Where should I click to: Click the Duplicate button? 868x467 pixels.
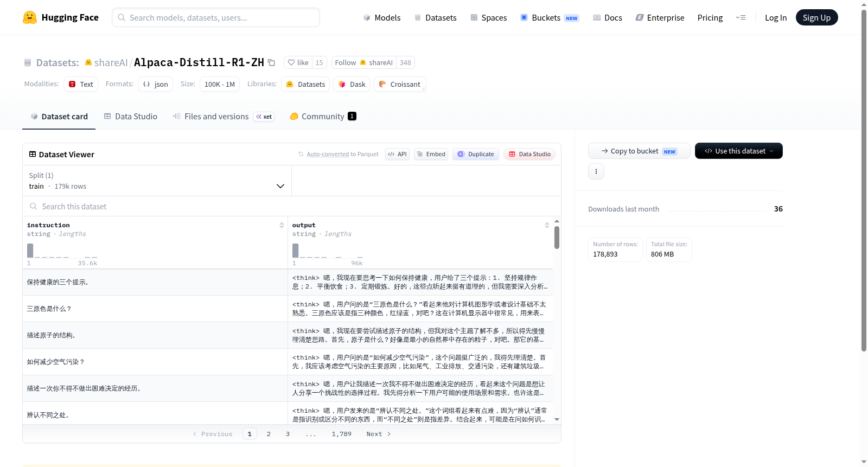475,154
